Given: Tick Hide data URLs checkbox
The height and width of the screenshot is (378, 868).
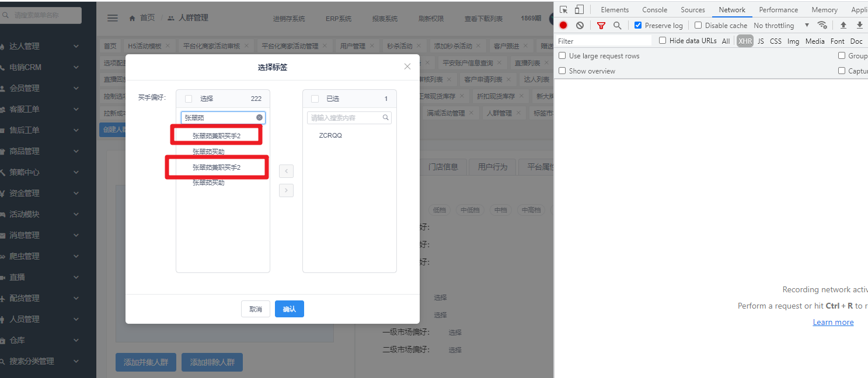Looking at the screenshot, I should click(x=663, y=40).
